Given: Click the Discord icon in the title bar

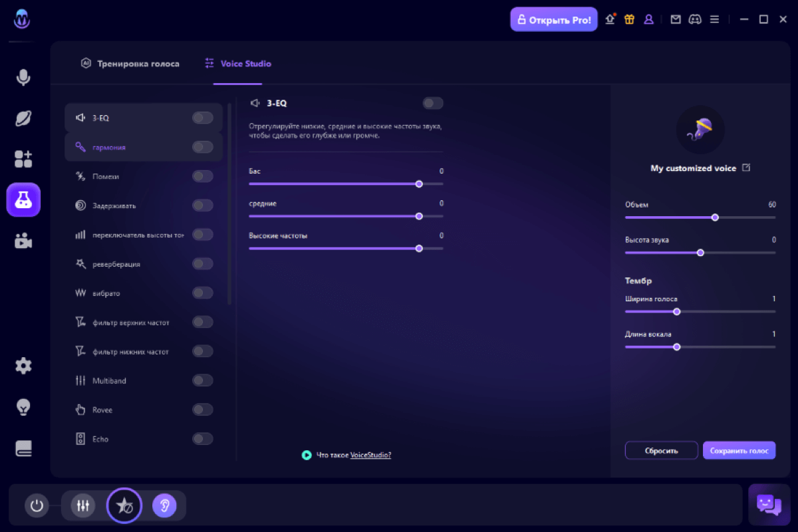Looking at the screenshot, I should (695, 19).
